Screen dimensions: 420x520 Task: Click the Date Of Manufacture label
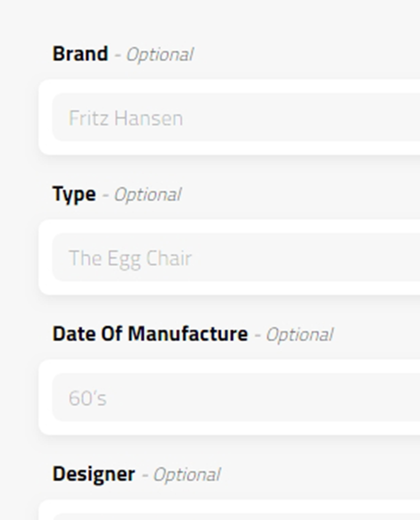(x=150, y=334)
